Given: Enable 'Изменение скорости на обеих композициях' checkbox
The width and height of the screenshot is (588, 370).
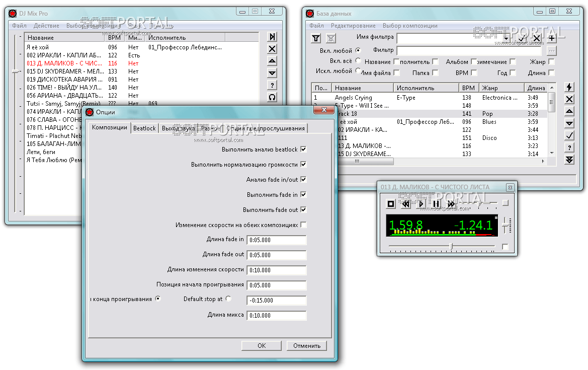Looking at the screenshot, I should 303,225.
